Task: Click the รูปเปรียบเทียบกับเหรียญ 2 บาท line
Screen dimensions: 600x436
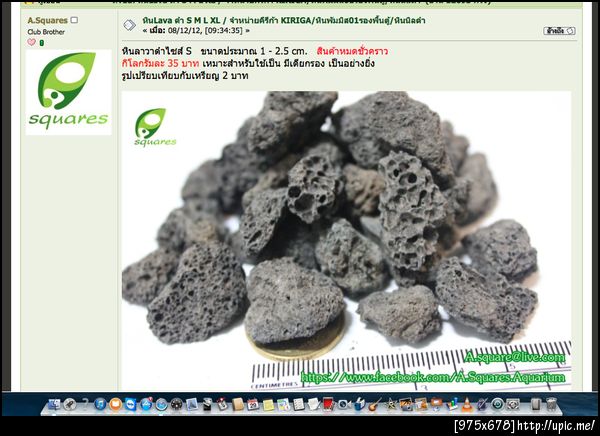Action: click(x=185, y=76)
